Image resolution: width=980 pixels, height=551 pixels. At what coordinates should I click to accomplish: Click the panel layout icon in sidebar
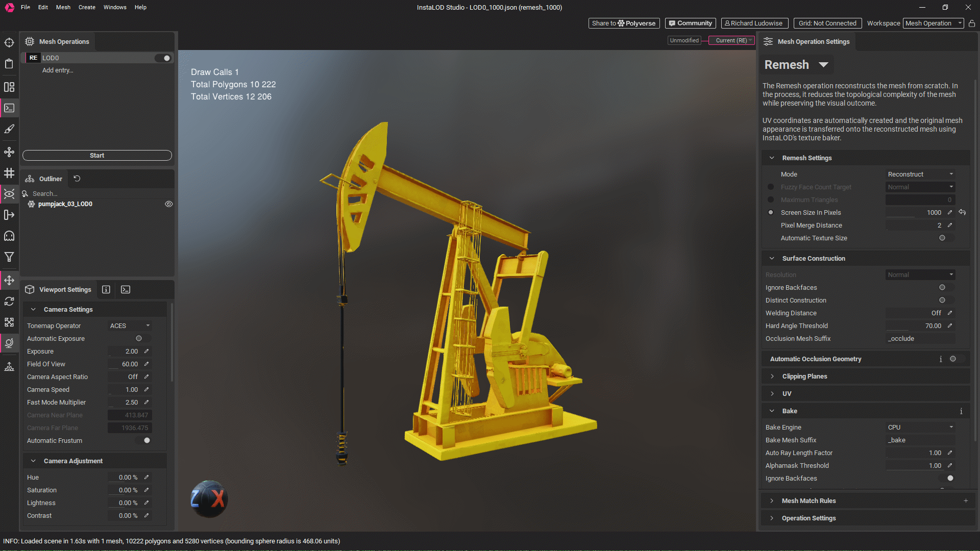click(9, 87)
